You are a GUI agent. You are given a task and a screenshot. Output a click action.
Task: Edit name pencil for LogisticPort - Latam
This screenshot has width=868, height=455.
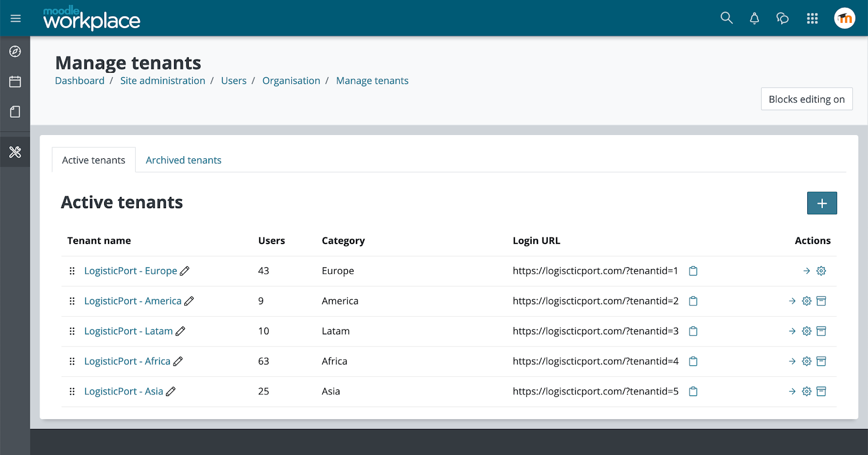pos(180,331)
